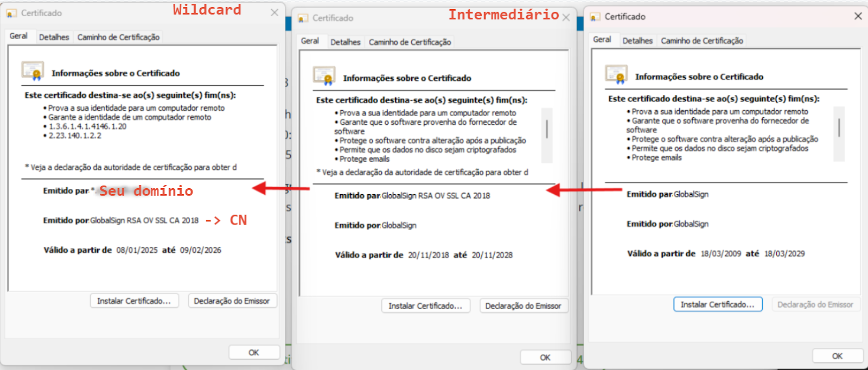Close the rightmost certificate window
Screen dimensions: 868x370
coord(858,16)
